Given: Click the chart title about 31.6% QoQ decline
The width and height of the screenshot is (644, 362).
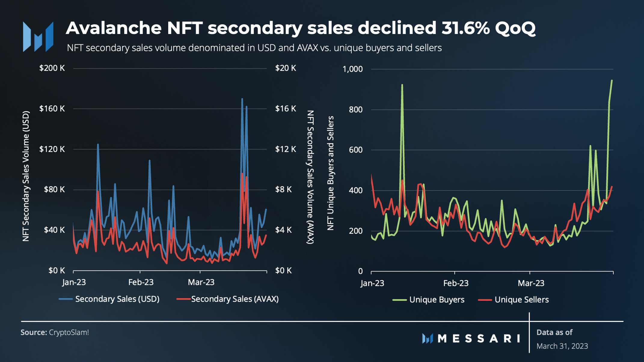Looking at the screenshot, I should coord(300,28).
